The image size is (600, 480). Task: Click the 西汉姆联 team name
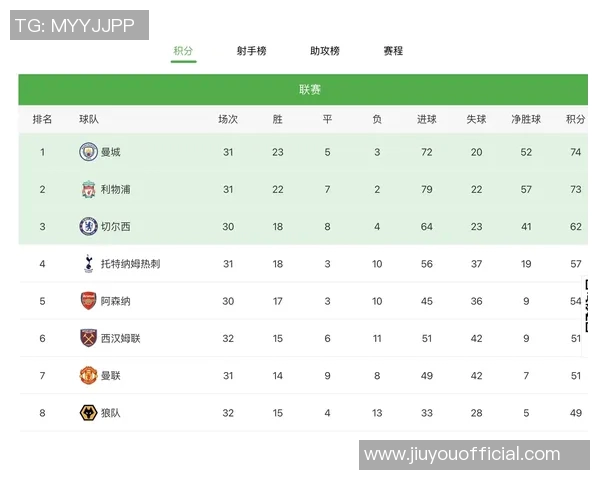click(x=121, y=338)
